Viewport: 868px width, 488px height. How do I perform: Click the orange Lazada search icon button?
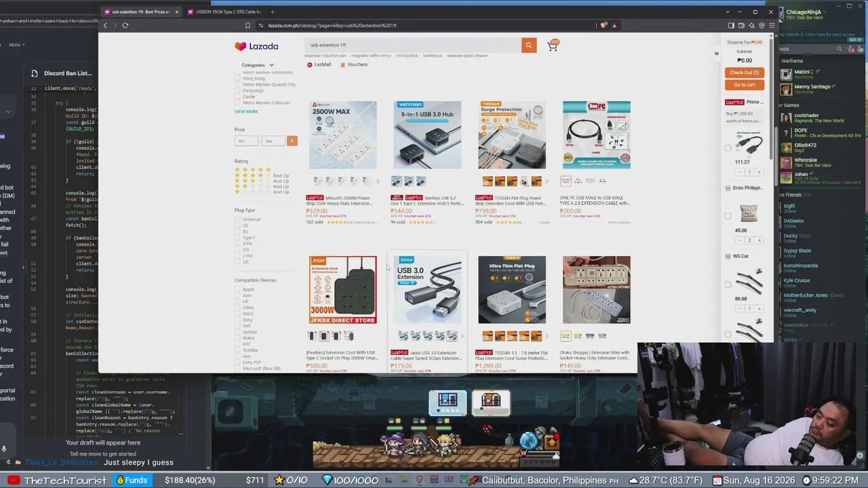(x=529, y=45)
